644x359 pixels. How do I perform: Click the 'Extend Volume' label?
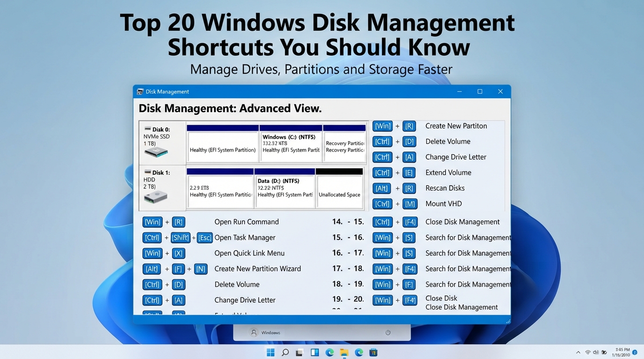[448, 172]
